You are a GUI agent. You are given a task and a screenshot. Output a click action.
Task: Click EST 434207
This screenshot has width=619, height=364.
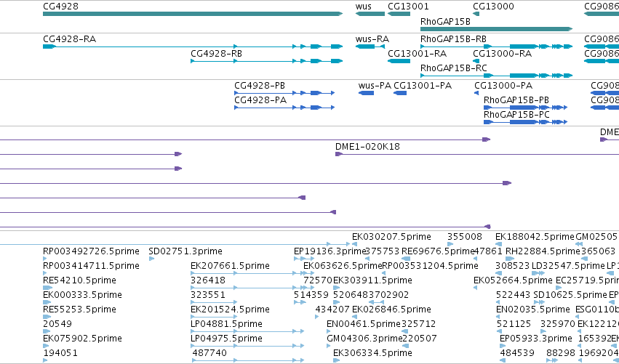pyautogui.click(x=332, y=310)
